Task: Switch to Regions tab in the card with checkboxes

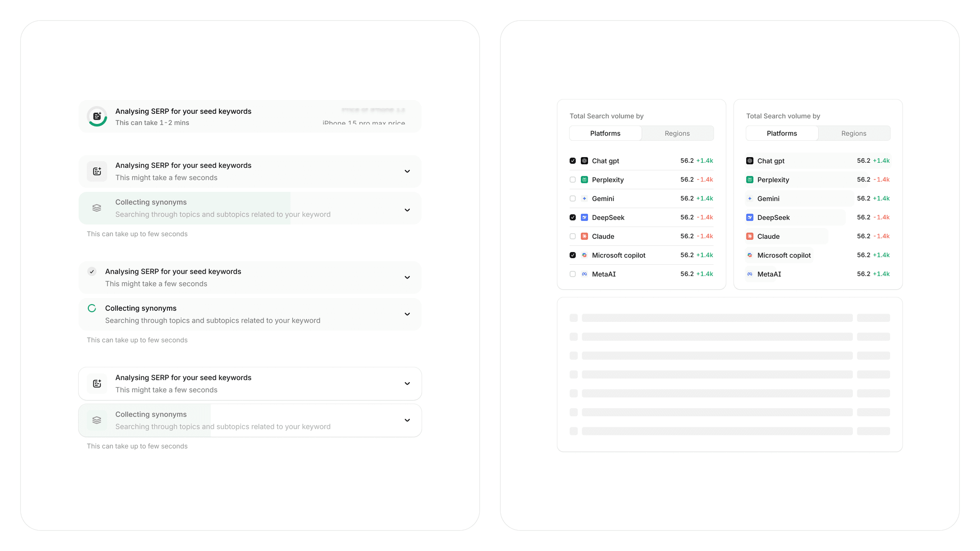Action: click(x=677, y=133)
